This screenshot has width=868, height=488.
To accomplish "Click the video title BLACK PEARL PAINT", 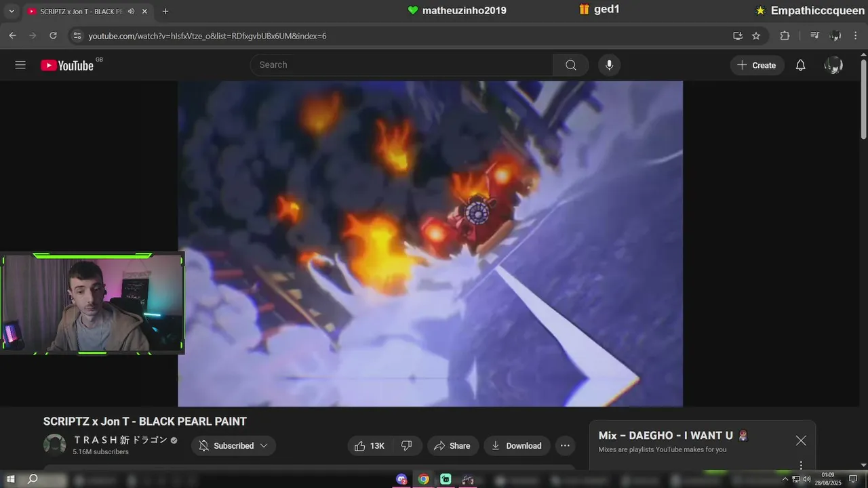I will pyautogui.click(x=145, y=422).
